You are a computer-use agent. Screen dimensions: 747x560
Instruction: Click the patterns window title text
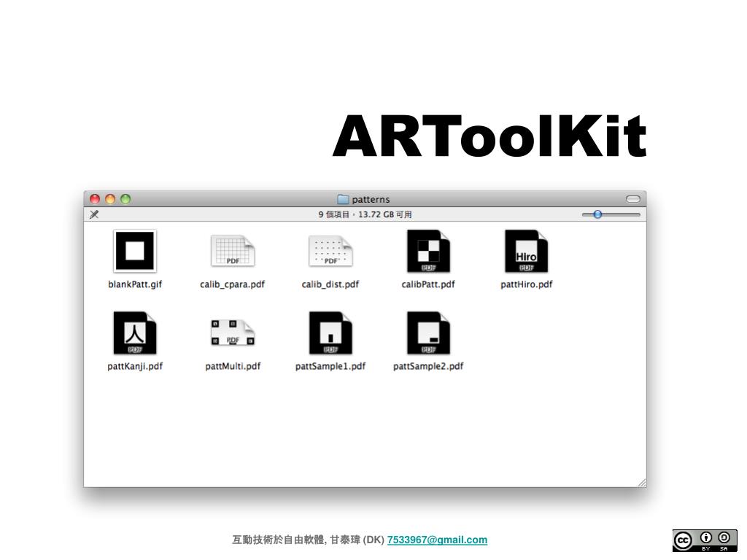[x=371, y=200]
